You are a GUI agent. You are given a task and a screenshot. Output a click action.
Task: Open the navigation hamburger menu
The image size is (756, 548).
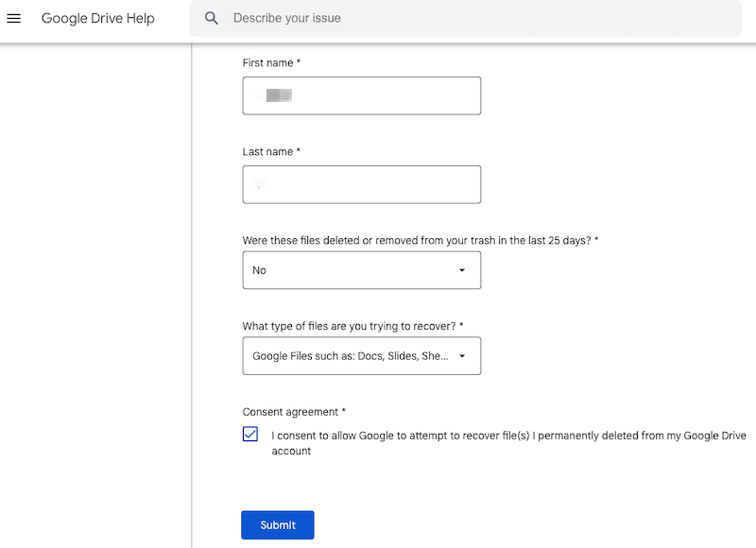13,18
